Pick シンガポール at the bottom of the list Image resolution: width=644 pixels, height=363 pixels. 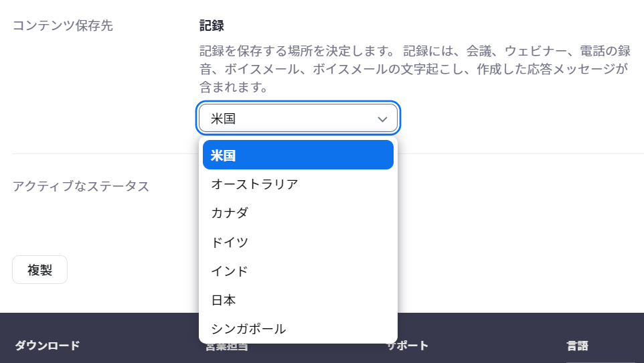pyautogui.click(x=298, y=329)
